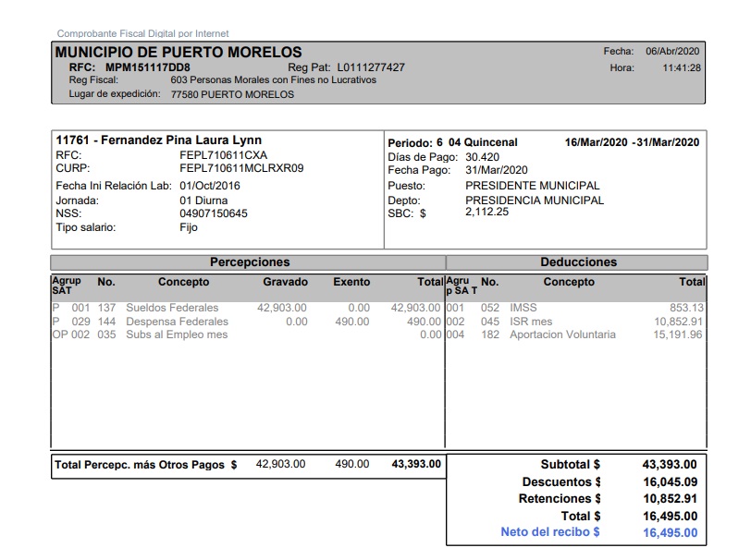This screenshot has width=751, height=560.
Task: Click the Exento column header
Action: click(351, 282)
